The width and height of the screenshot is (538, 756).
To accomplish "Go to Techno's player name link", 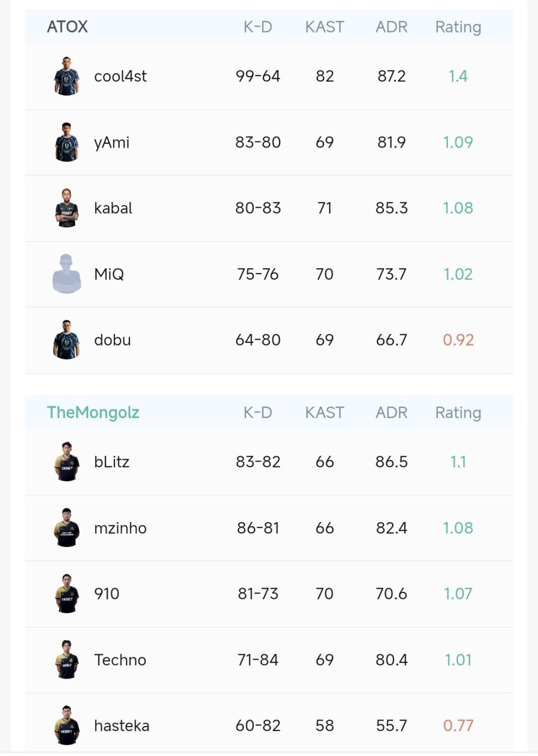I will click(120, 660).
